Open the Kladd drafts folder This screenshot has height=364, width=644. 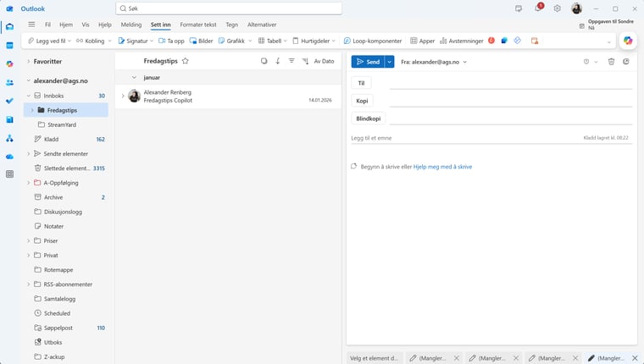(x=66, y=139)
